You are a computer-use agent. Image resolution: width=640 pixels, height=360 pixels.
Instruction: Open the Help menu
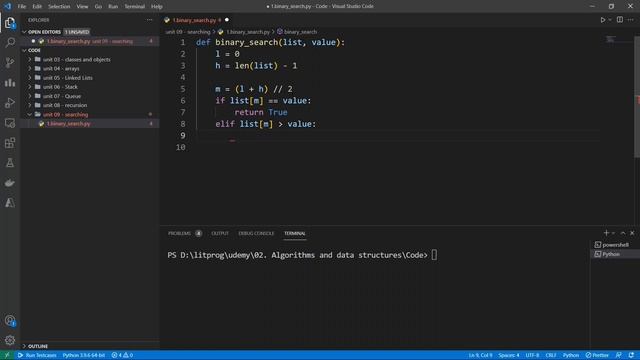156,7
